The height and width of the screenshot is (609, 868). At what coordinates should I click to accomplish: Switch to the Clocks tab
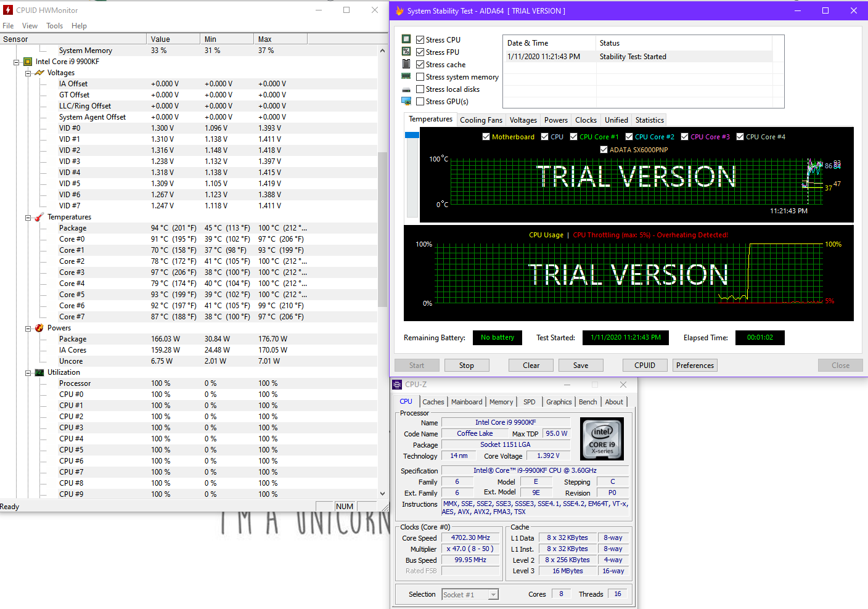pos(586,120)
